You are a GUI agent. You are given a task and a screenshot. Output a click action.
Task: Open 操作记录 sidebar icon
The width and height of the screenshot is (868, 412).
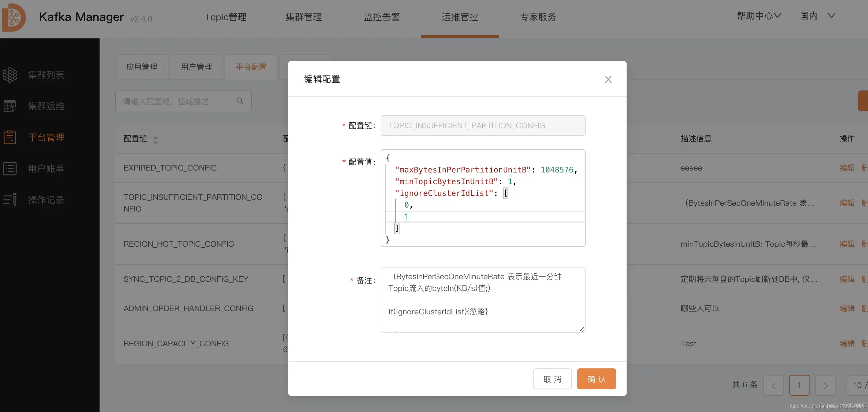[x=10, y=199]
